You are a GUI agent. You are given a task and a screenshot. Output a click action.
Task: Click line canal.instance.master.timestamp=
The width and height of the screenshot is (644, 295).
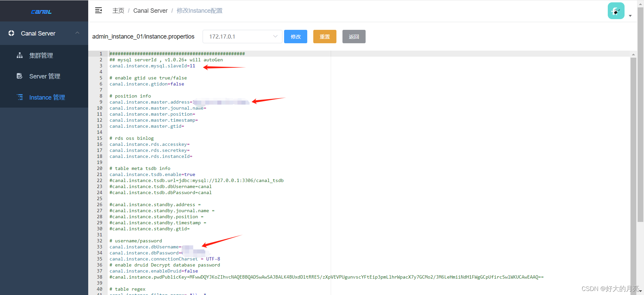click(x=154, y=120)
